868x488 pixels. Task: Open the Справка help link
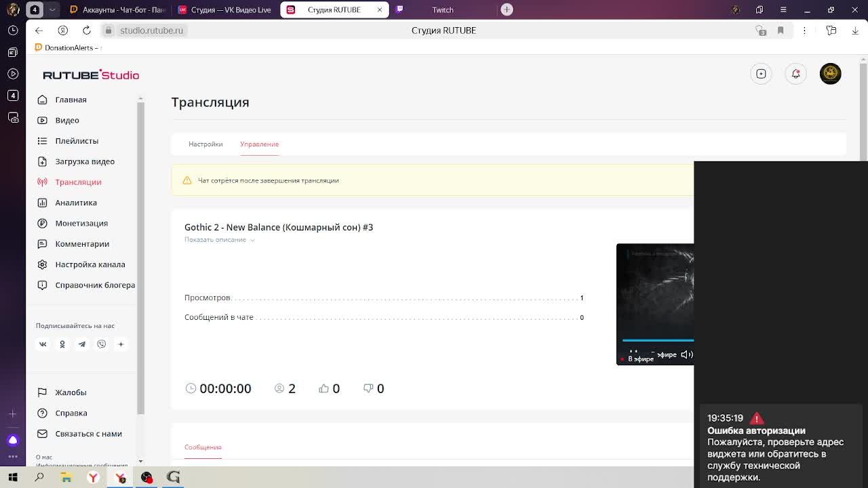click(x=71, y=413)
